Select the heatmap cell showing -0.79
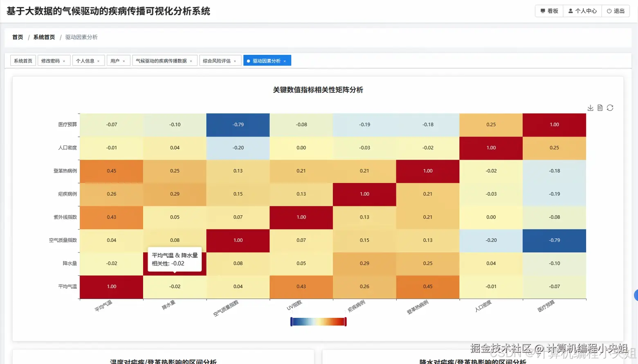 coord(238,125)
